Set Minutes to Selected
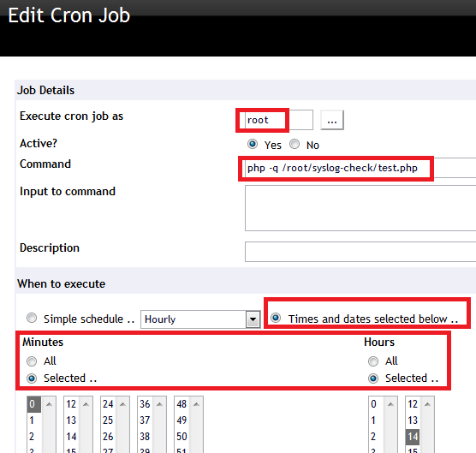This screenshot has width=476, height=453. (x=32, y=378)
